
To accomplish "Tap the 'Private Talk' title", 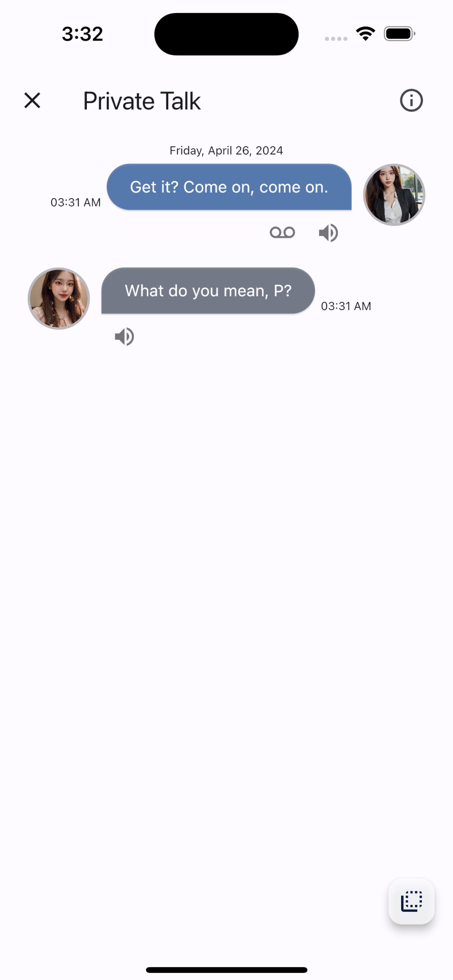I will pos(142,101).
